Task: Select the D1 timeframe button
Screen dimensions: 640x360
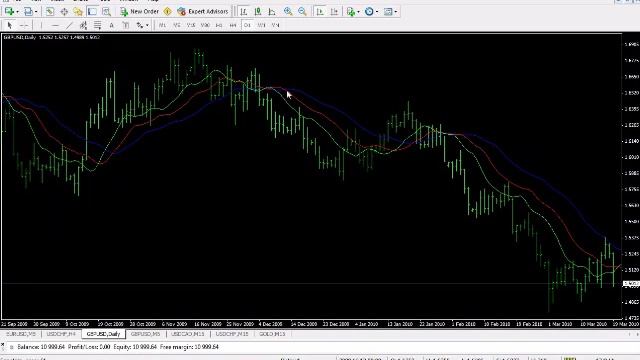Action: (247, 25)
